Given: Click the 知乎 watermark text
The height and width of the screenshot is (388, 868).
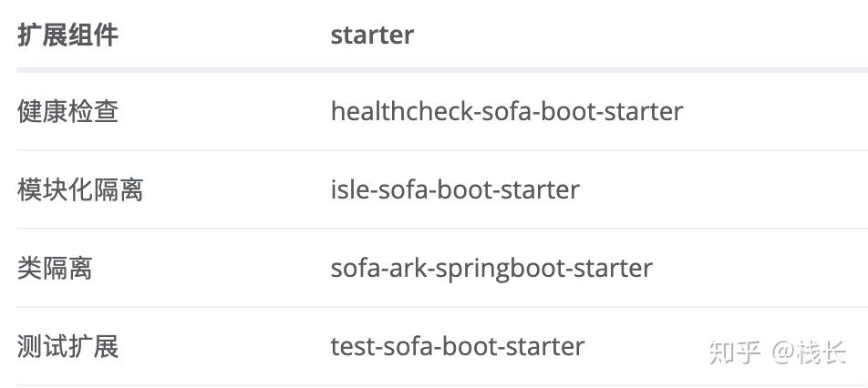Looking at the screenshot, I should point(735,352).
